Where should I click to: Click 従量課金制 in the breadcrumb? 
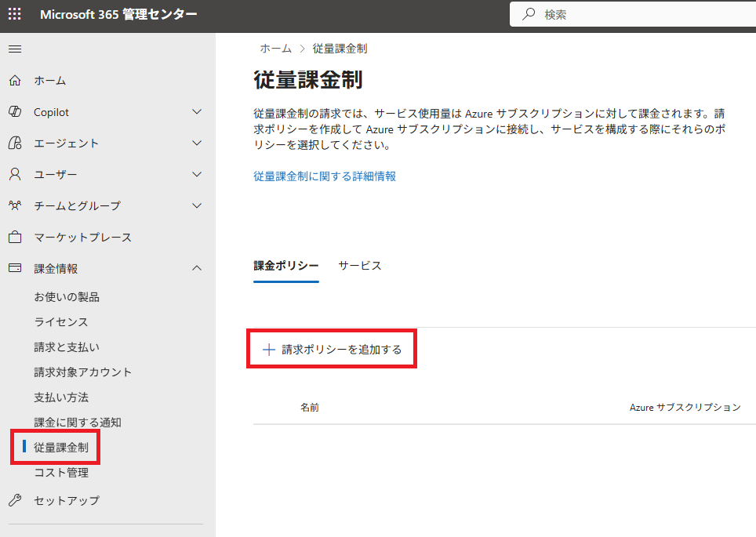(x=340, y=48)
